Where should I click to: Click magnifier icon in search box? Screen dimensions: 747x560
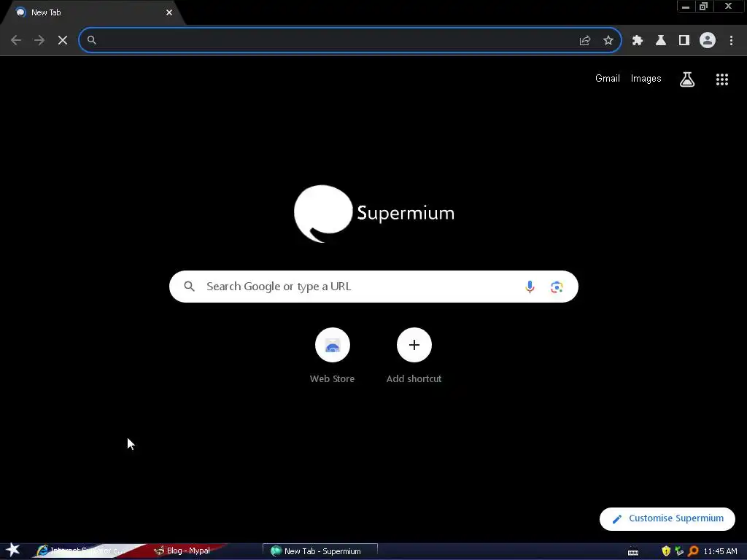pos(189,287)
